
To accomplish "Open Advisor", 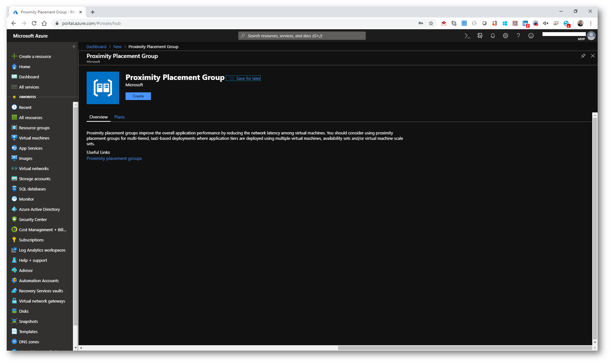I will tap(26, 270).
